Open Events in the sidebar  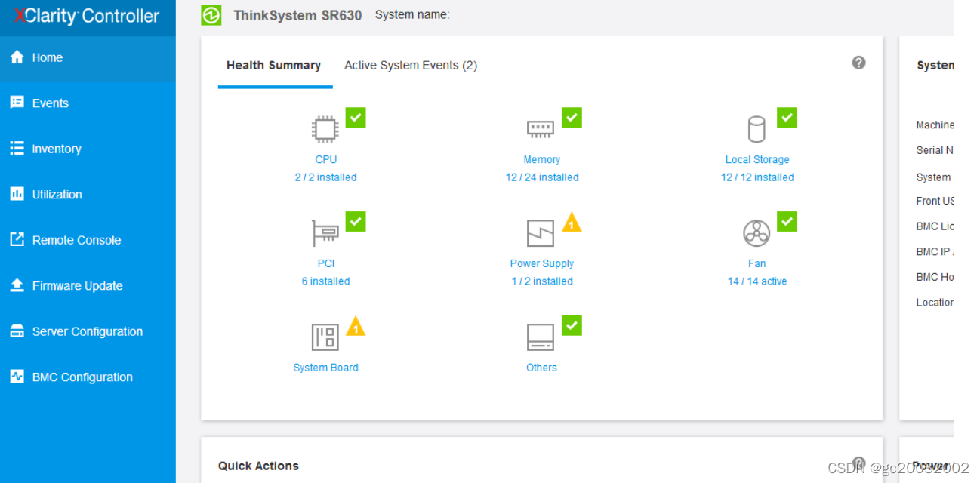88,103
